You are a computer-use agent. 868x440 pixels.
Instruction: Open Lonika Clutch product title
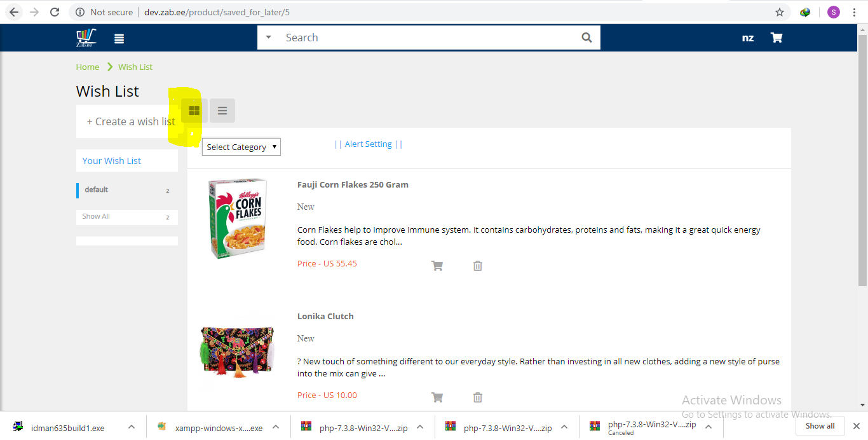325,317
